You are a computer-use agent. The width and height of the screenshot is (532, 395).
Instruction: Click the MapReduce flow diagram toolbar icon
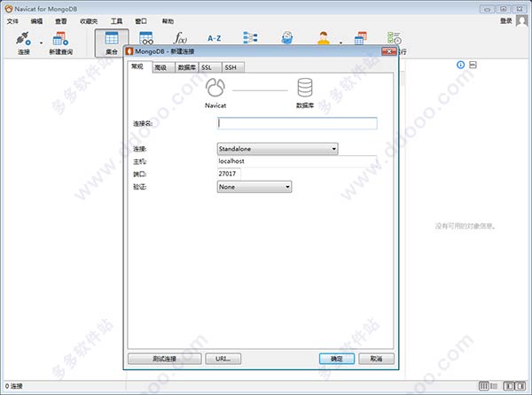tap(250, 37)
